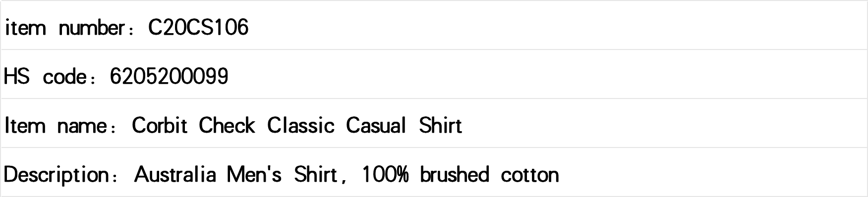Screen dimensions: 868x197
Task: Click the word 'Casual' in item name
Action: (376, 125)
